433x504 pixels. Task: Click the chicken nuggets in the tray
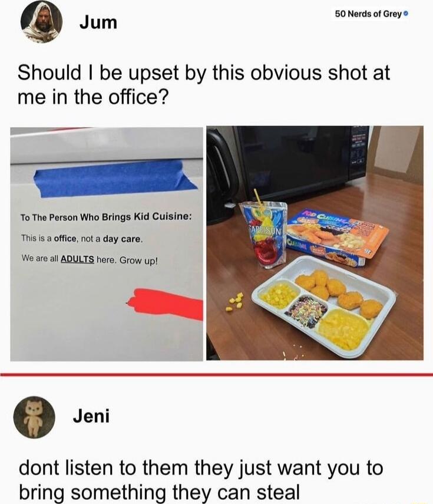[x=339, y=292]
